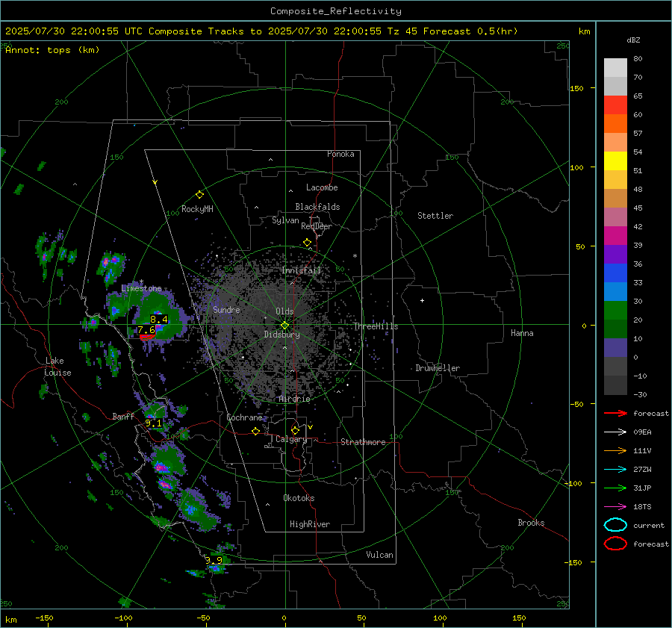Viewport: 672px width, 628px height.
Task: Select the storm top label 9.9
Action: (214, 560)
